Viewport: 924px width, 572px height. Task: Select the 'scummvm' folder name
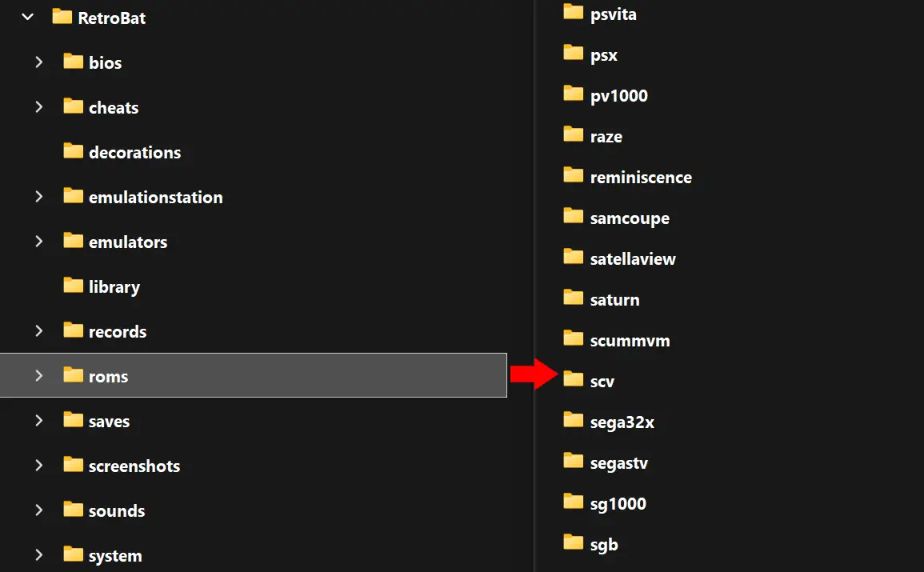[x=630, y=341]
